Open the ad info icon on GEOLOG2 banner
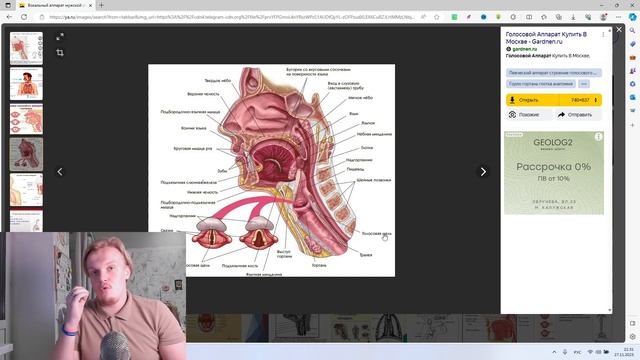640x360 pixels. point(598,137)
